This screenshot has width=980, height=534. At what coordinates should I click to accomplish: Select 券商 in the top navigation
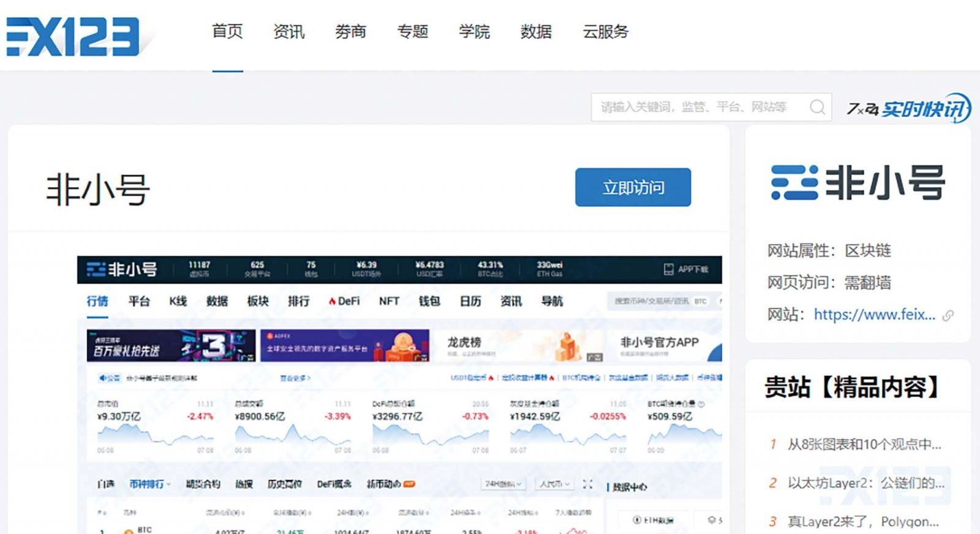350,31
